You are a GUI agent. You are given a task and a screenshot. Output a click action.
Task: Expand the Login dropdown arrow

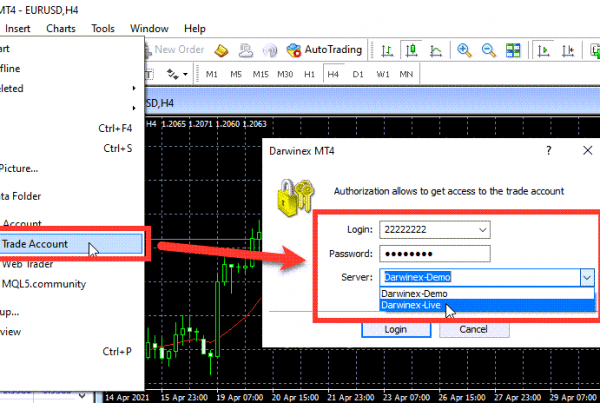pos(482,230)
